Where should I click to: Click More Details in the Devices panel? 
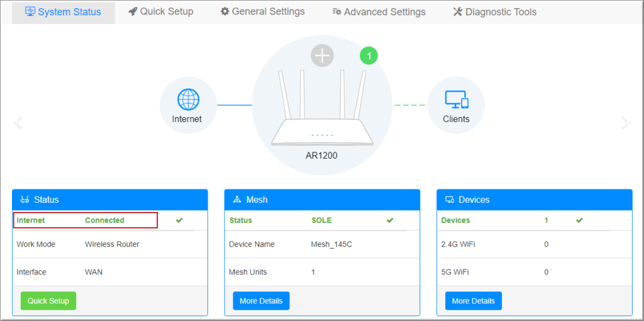(x=473, y=301)
